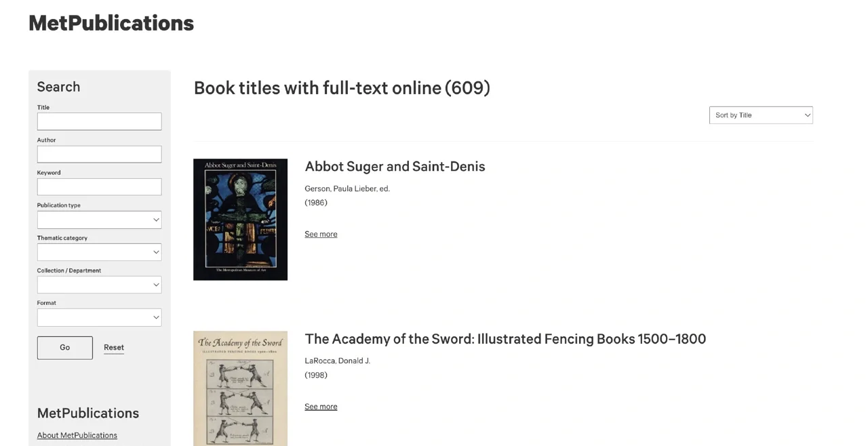This screenshot has width=868, height=446.
Task: Select the chevron arrow on Format dropdown
Action: 156,317
